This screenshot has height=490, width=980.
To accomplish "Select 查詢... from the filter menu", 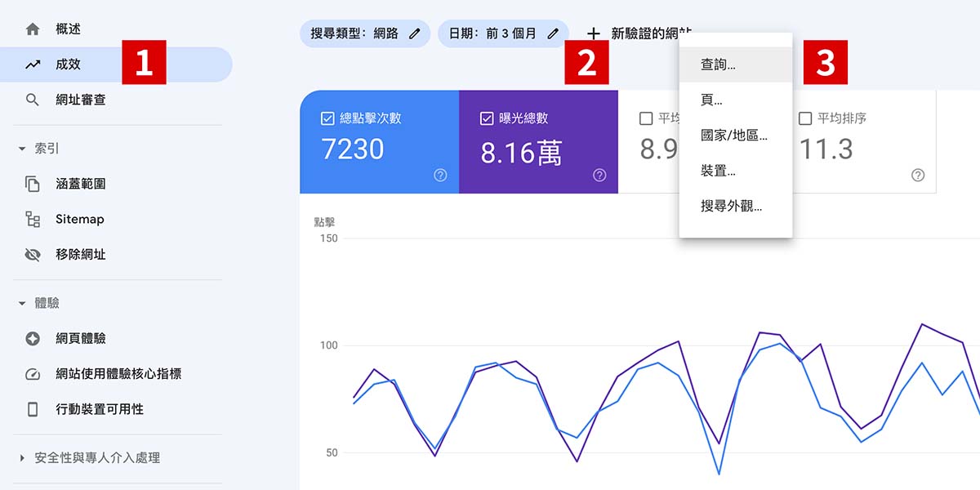I will [718, 65].
